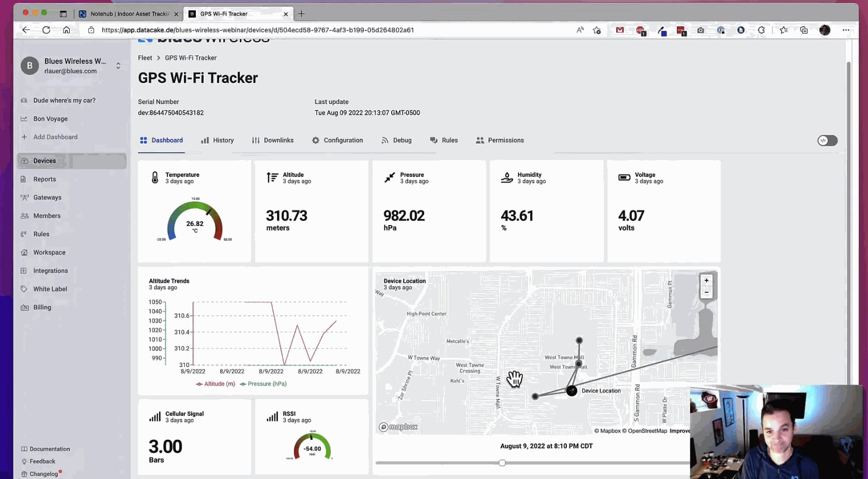Select Devices in the sidebar
Screen dimensions: 868x479
pos(72,161)
